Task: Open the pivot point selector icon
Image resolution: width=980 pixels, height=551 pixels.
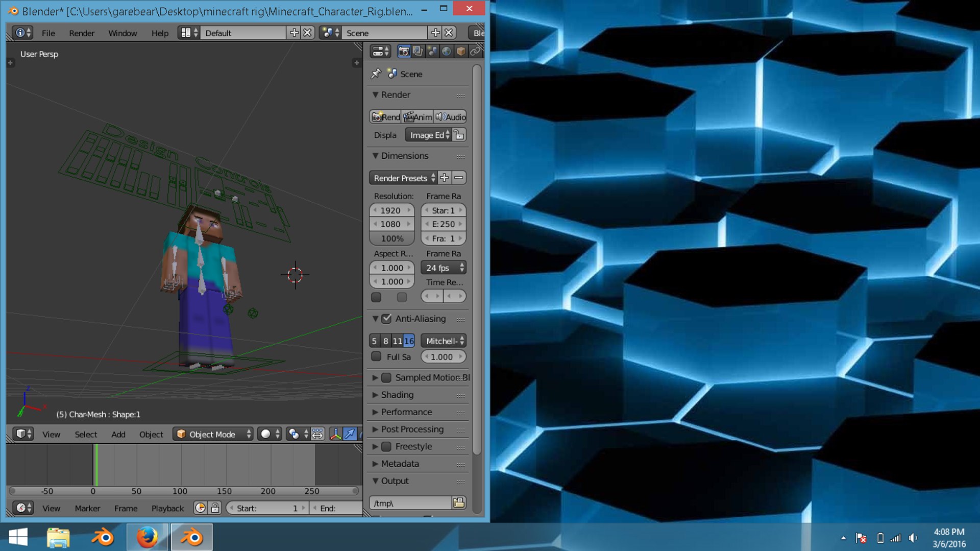Action: pyautogui.click(x=297, y=434)
